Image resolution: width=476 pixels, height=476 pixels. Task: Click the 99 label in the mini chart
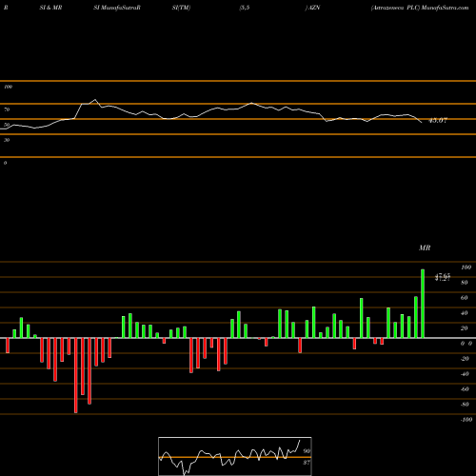coord(307,451)
